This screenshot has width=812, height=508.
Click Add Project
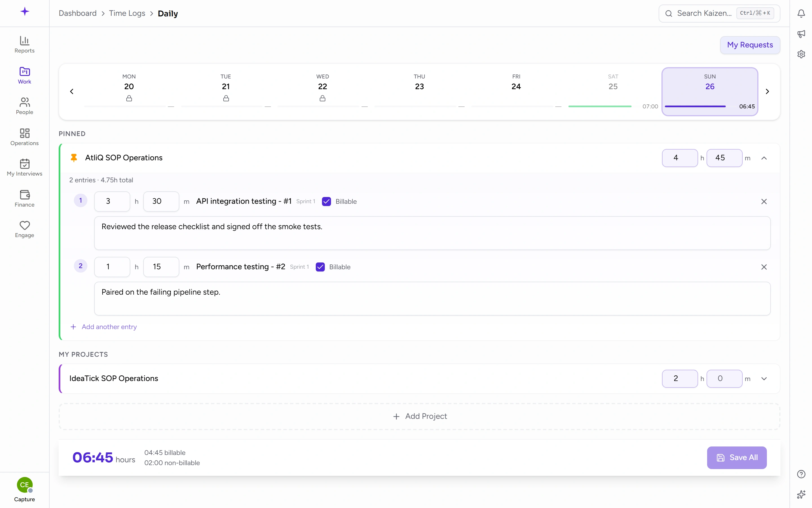pyautogui.click(x=420, y=417)
